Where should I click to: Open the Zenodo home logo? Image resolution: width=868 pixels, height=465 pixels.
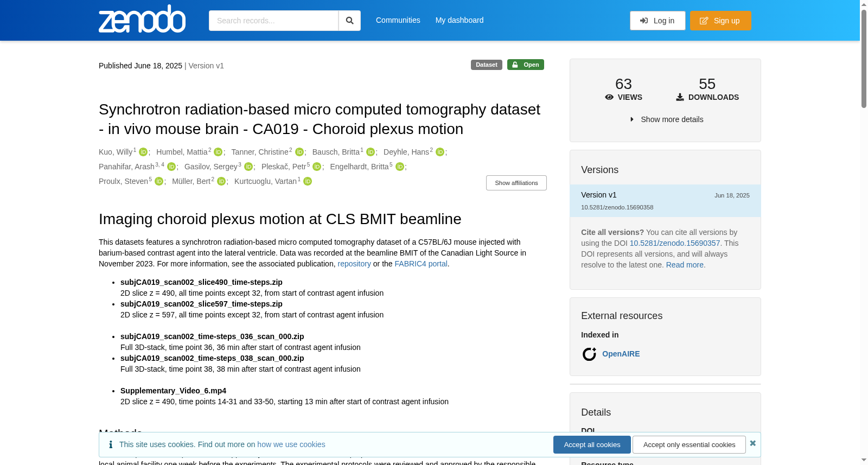click(142, 19)
